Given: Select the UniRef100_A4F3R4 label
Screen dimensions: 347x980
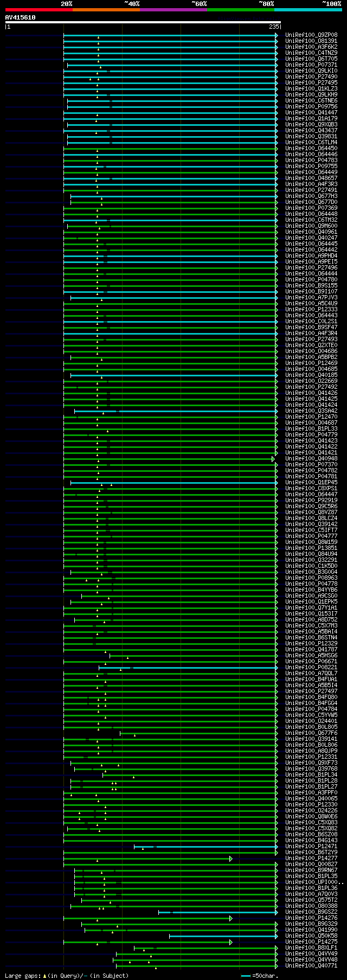Looking at the screenshot, I should pyautogui.click(x=311, y=333).
